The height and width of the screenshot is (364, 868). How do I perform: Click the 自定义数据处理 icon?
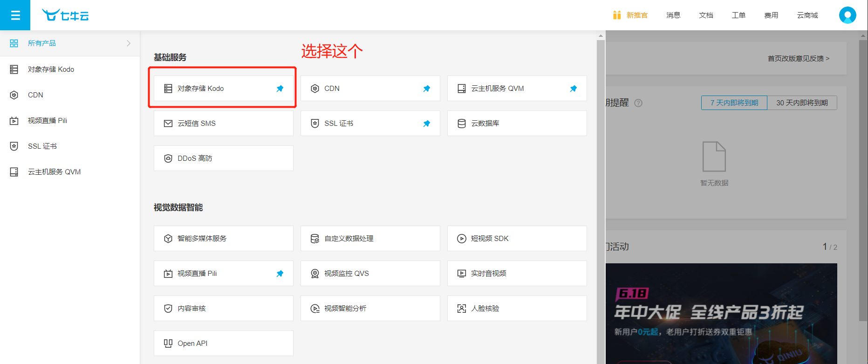click(x=315, y=239)
